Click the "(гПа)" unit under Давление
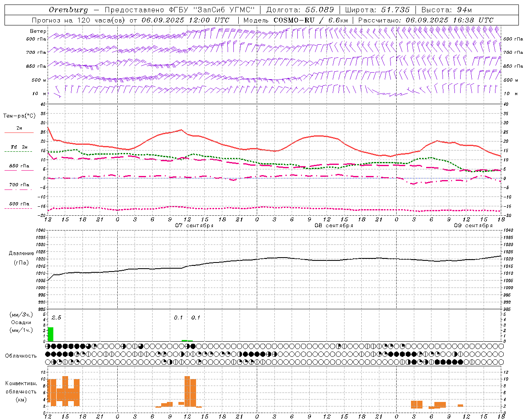This screenshot has width=525, height=420. [x=21, y=262]
